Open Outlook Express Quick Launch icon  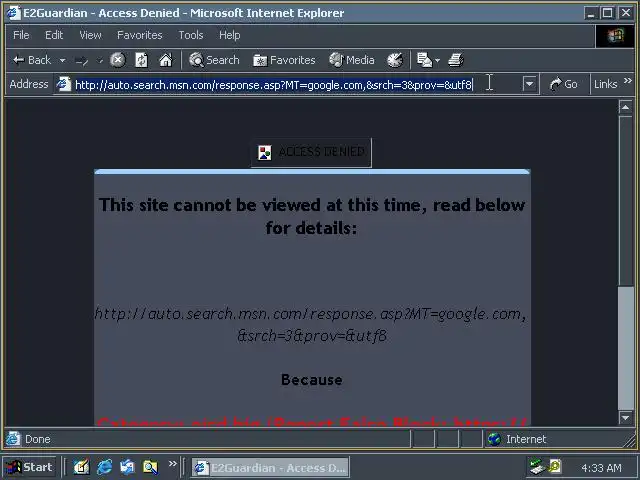[127, 467]
